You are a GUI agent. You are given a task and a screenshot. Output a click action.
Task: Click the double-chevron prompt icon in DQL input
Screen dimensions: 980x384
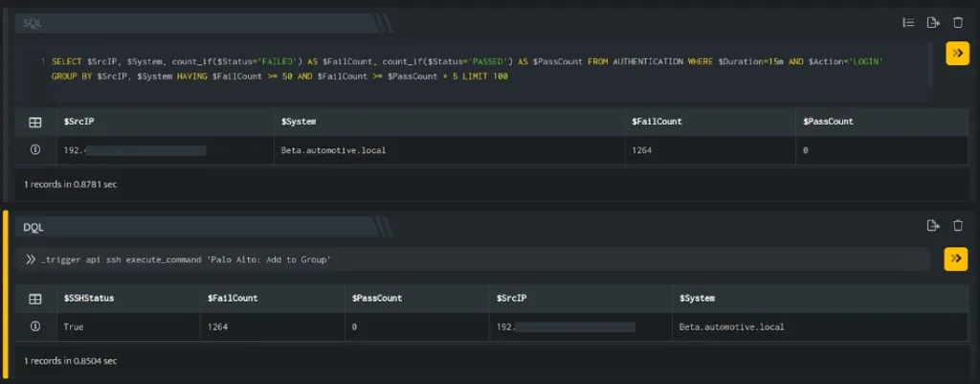coord(30,260)
